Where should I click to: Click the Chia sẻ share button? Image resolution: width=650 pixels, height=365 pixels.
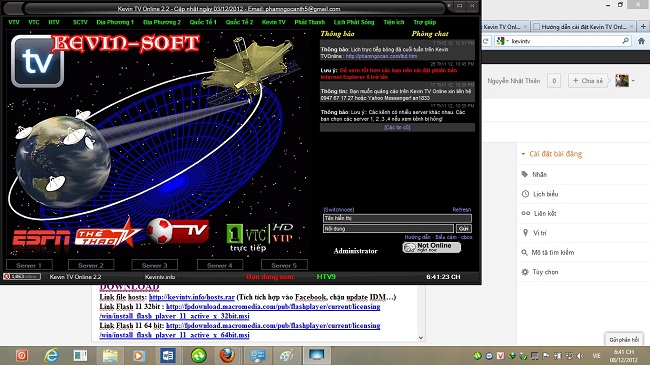tap(588, 81)
